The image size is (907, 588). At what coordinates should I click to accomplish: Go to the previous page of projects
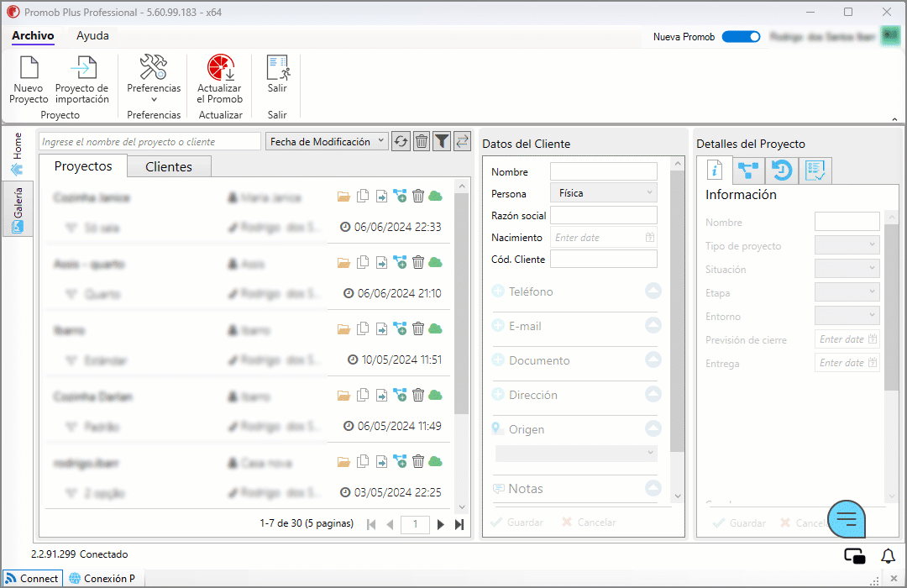coord(390,524)
